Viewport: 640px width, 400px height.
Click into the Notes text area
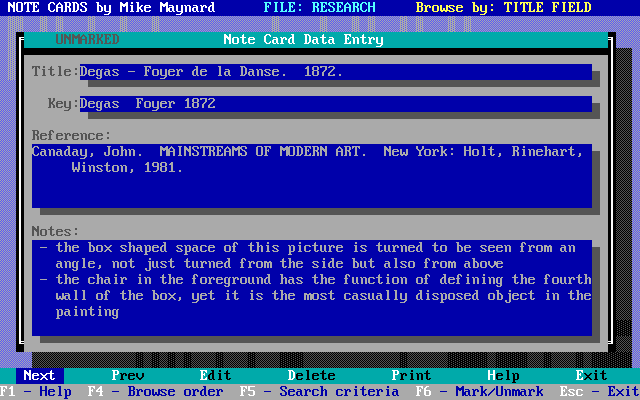pyautogui.click(x=312, y=288)
